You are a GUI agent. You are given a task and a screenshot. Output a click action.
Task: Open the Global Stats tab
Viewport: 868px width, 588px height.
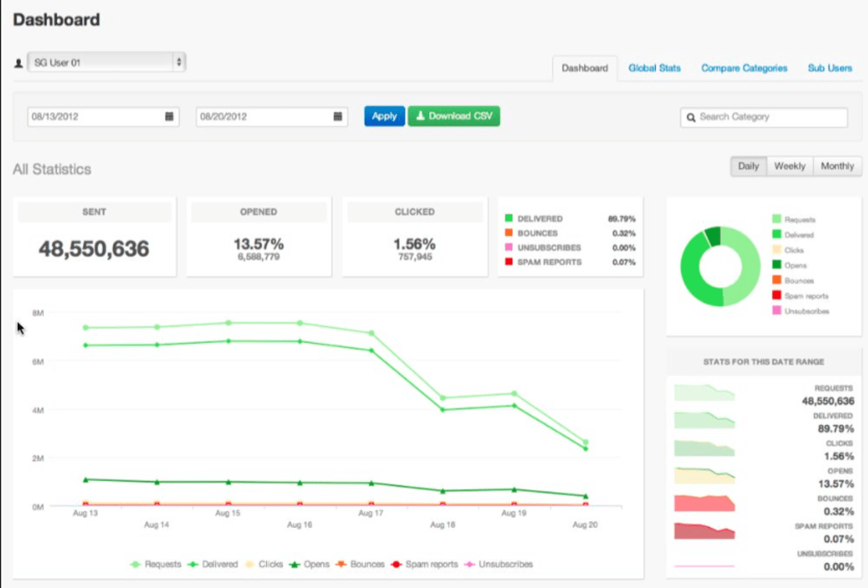[x=654, y=68]
